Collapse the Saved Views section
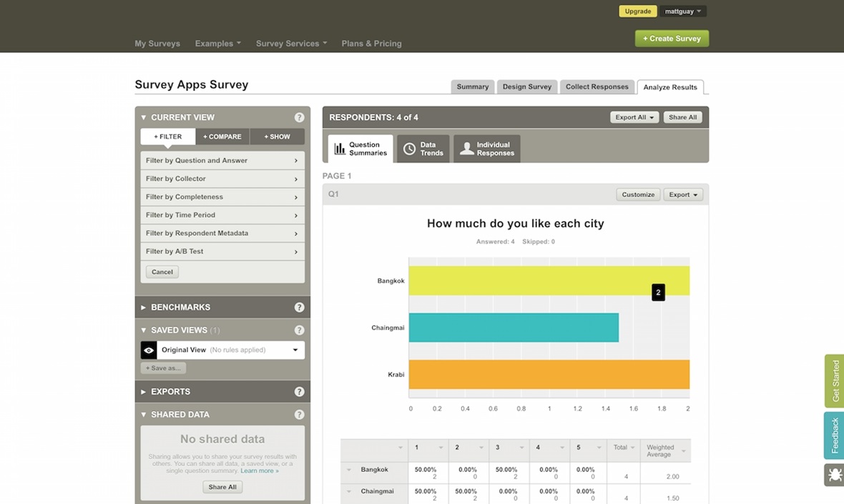The image size is (844, 504). click(144, 330)
